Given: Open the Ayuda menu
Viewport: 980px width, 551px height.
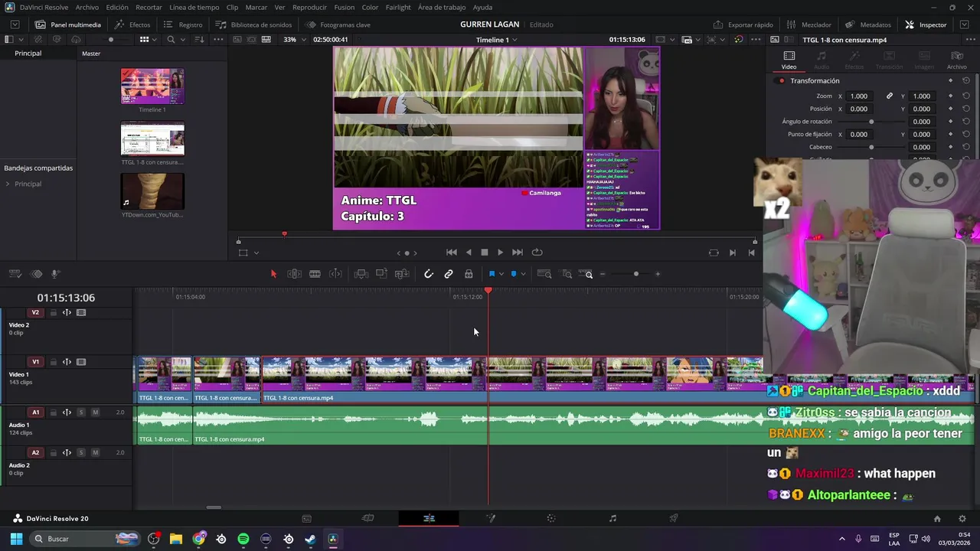Looking at the screenshot, I should pos(482,7).
